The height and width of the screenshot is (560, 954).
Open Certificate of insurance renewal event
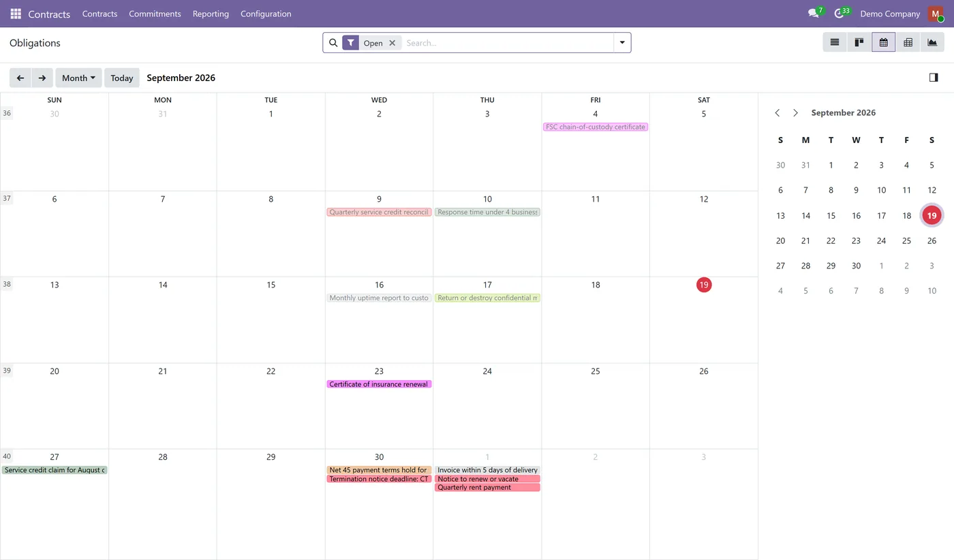pyautogui.click(x=379, y=384)
